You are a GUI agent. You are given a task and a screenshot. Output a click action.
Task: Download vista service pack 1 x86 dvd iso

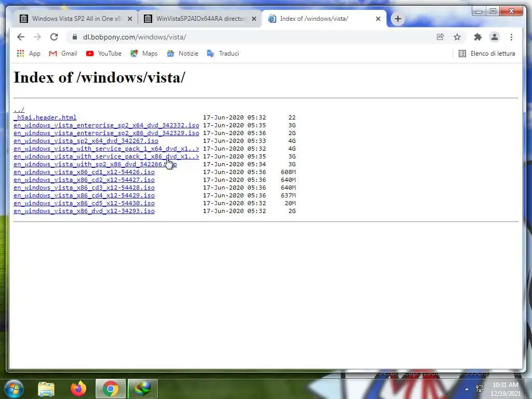click(x=106, y=156)
